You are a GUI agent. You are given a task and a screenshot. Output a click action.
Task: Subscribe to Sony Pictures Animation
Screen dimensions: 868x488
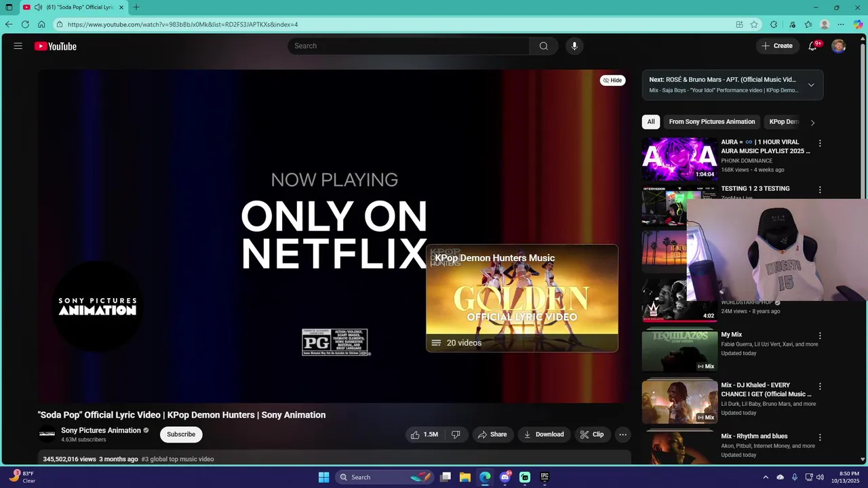(x=181, y=434)
